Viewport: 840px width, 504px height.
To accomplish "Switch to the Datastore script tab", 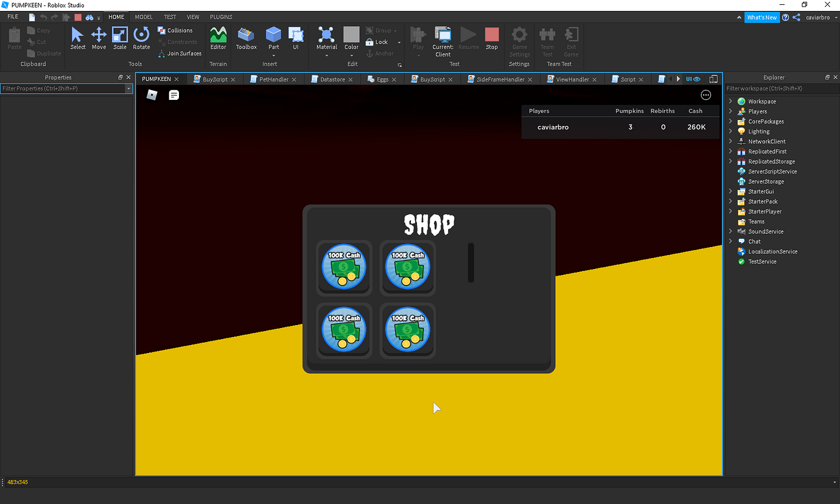I will pos(332,79).
